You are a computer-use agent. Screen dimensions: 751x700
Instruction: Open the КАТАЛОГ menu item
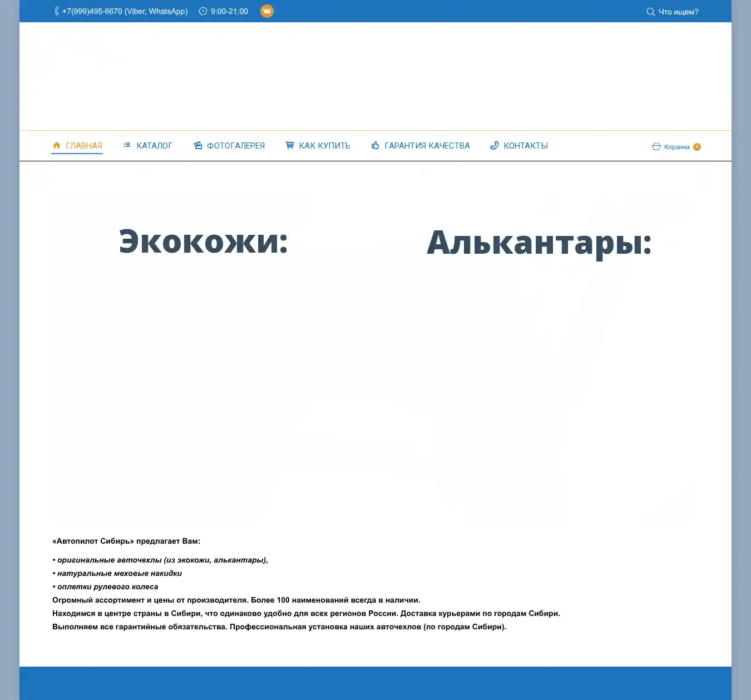(154, 146)
